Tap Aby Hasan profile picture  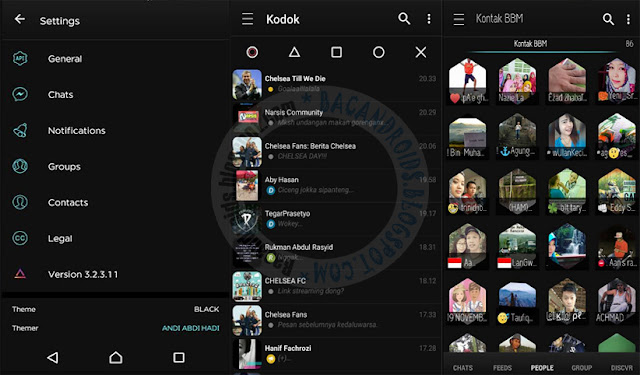click(x=247, y=186)
